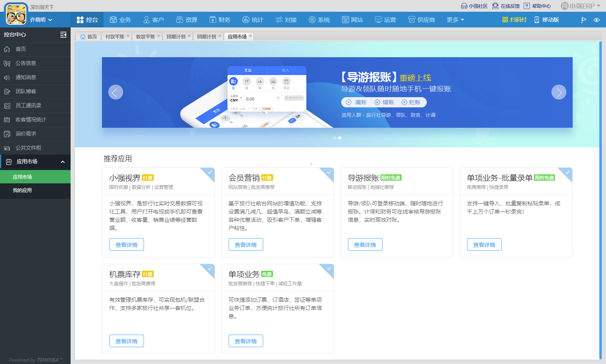Viewport: 606px width, 364px height.
Task: Click the 扫码付 QR code icon
Action: click(x=505, y=19)
